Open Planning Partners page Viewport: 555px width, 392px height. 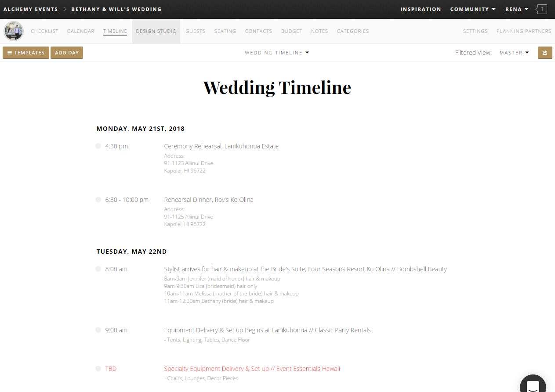pyautogui.click(x=524, y=31)
